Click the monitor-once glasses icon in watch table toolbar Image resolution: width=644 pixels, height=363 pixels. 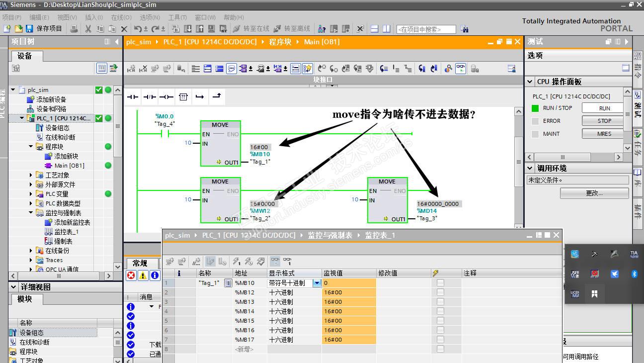287,261
